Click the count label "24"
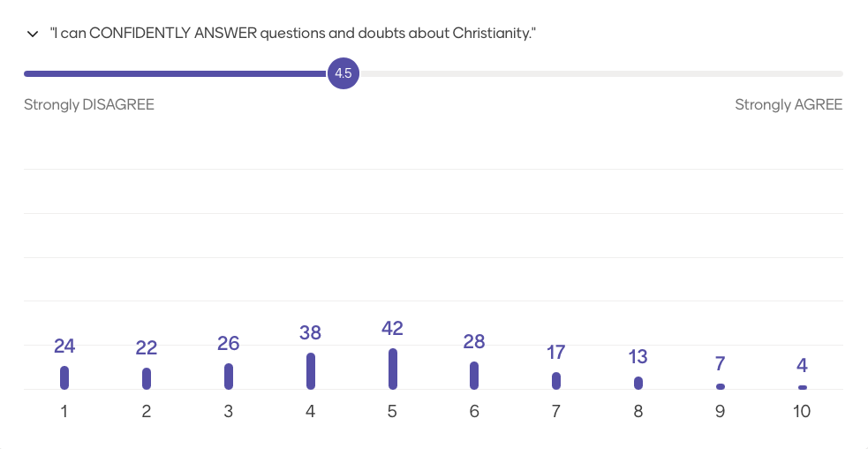868x449 pixels. point(64,346)
